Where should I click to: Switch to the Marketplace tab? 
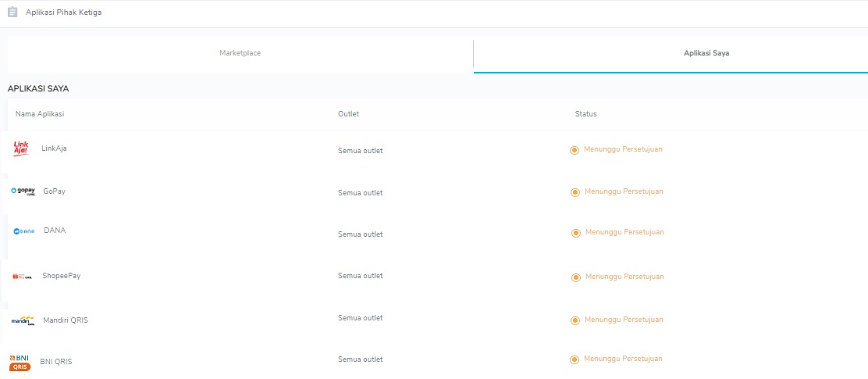tap(240, 53)
